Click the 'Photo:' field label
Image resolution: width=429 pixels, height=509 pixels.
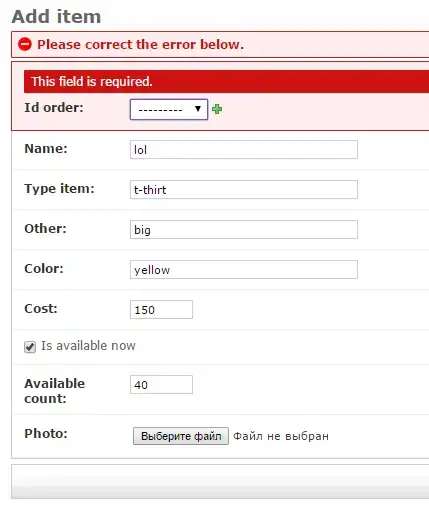46,433
